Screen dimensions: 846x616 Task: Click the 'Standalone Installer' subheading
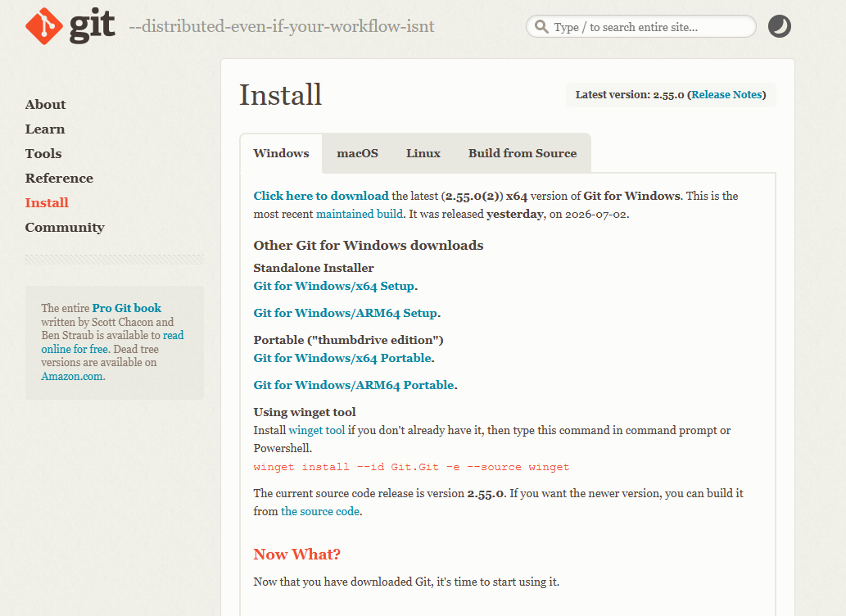[314, 268]
